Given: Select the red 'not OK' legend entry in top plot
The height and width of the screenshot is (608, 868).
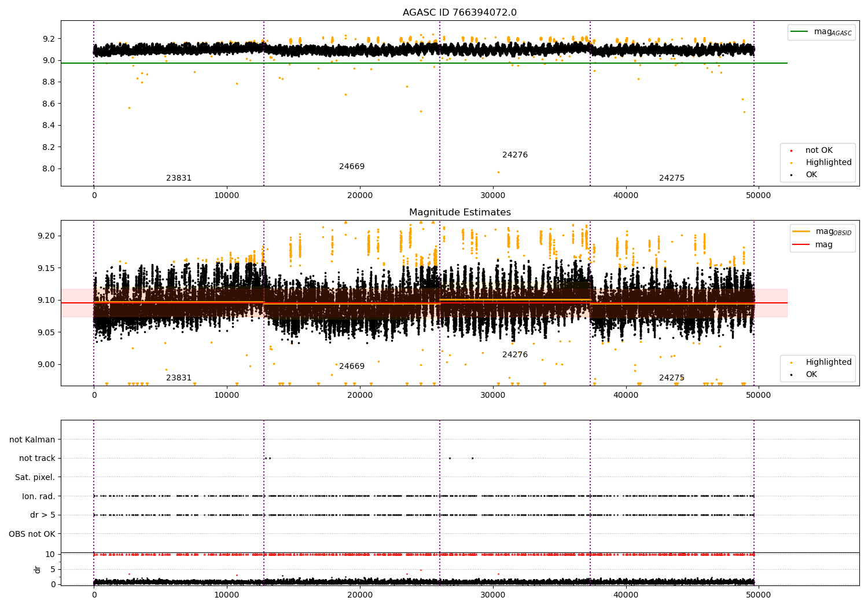Looking at the screenshot, I should tap(818, 151).
